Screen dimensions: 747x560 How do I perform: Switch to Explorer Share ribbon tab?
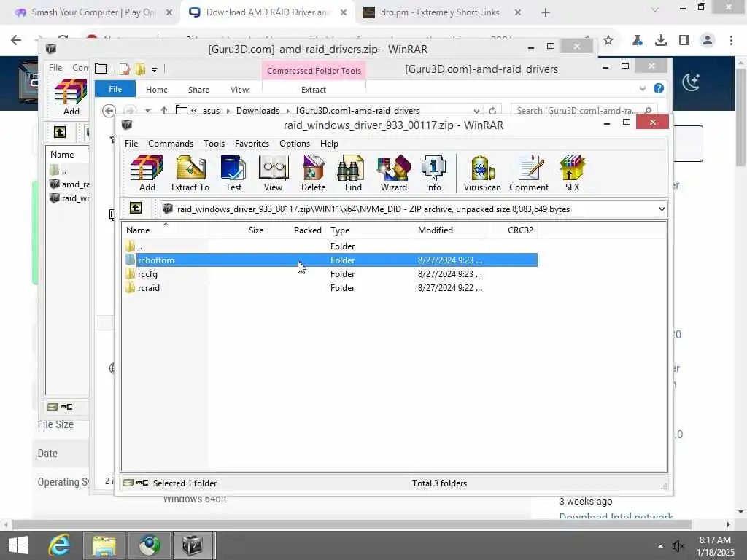pos(198,90)
